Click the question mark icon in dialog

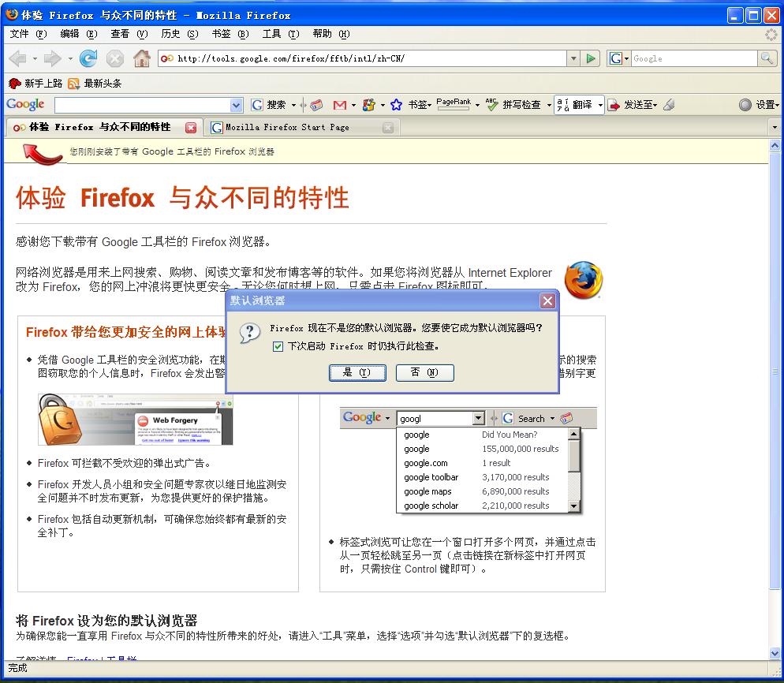(249, 333)
